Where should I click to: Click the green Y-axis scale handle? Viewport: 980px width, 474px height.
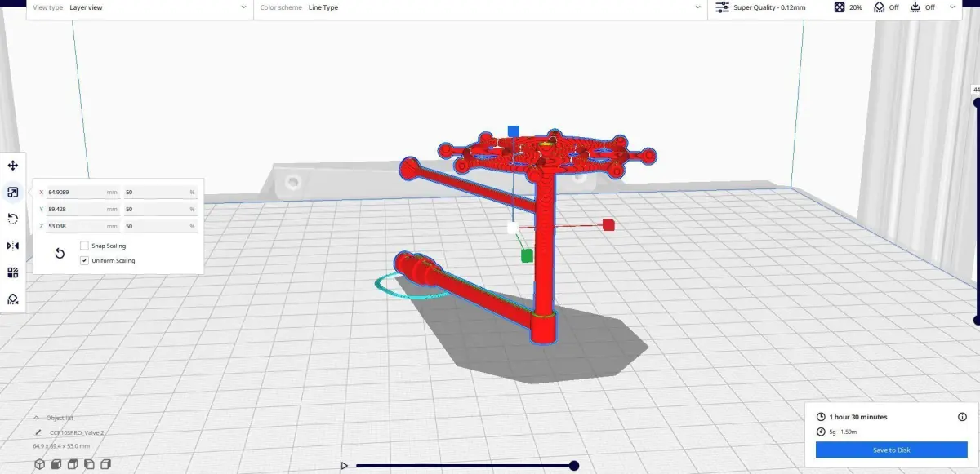[527, 256]
